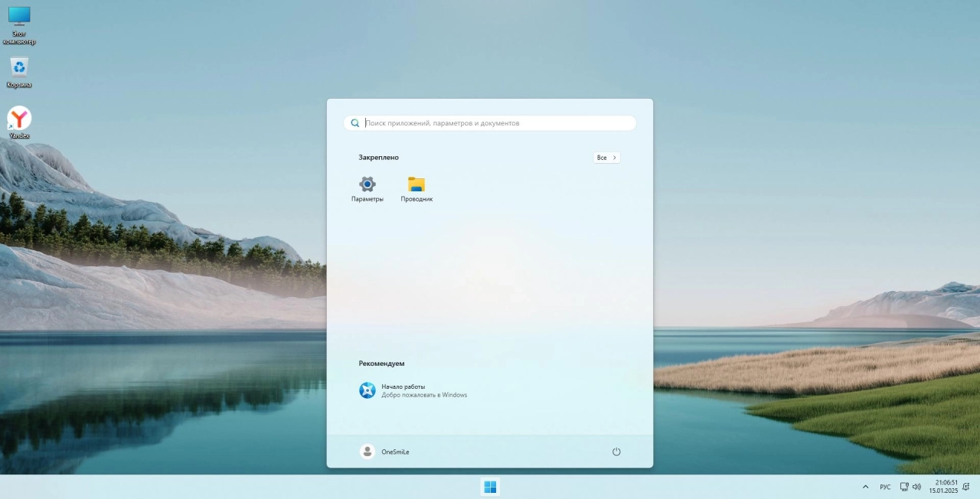Click the search magnifier icon
This screenshot has width=980, height=499.
355,123
